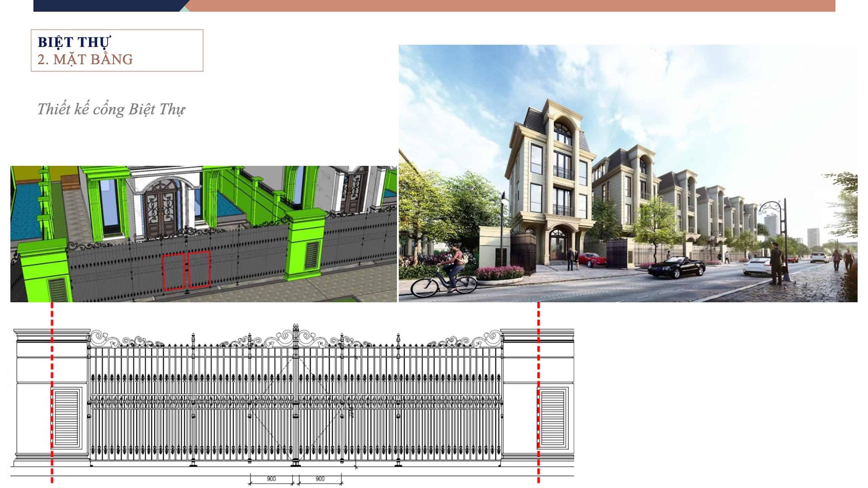This screenshot has height=488, width=868.
Task: Select the green 3D gate model image
Action: [x=203, y=234]
